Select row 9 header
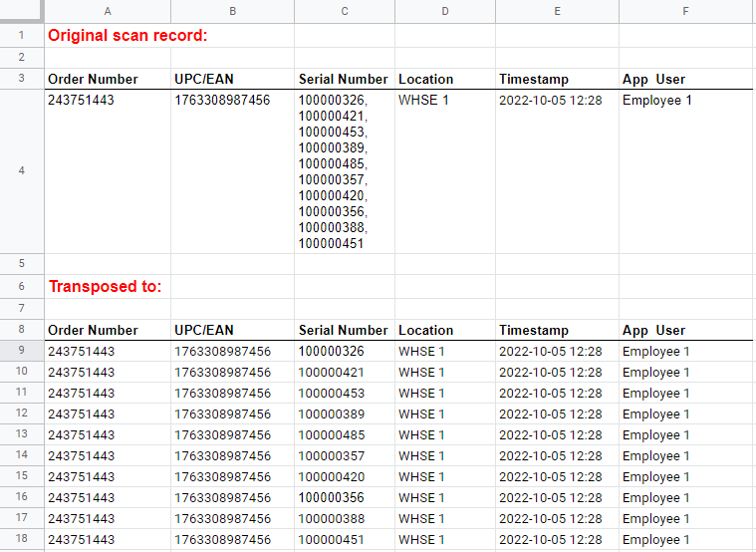Image resolution: width=756 pixels, height=552 pixels. [22, 351]
